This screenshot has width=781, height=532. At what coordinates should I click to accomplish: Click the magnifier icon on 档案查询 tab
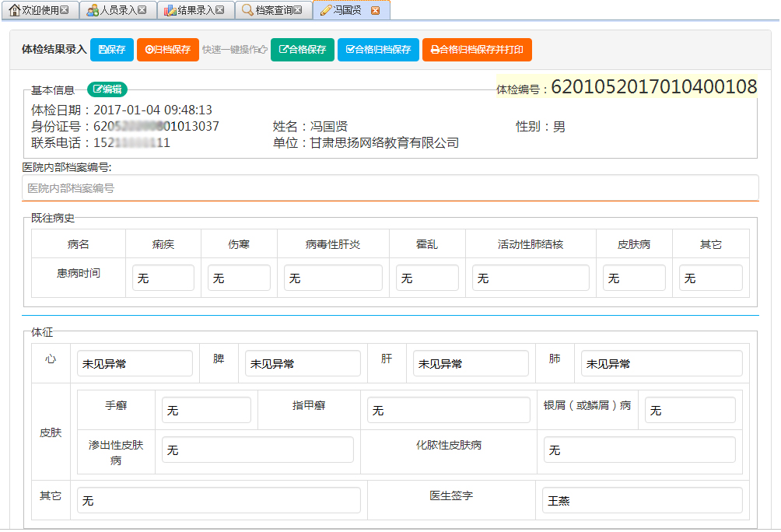point(247,10)
